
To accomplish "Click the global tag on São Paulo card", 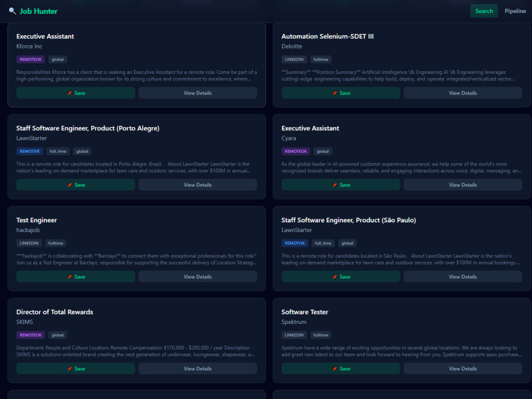I will click(x=347, y=243).
